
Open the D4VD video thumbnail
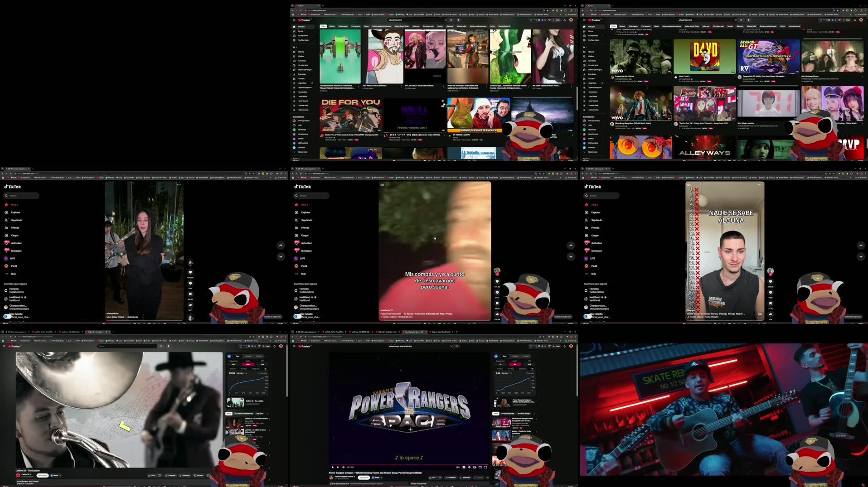[704, 56]
